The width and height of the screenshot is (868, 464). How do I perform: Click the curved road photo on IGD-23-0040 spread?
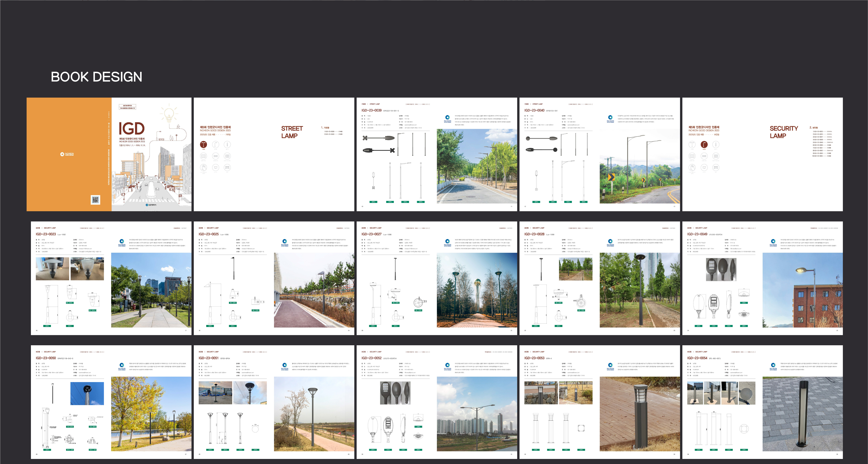pos(640,166)
